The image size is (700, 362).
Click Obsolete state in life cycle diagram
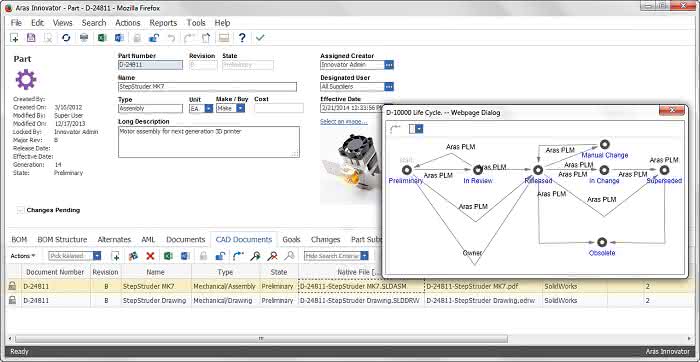click(x=602, y=242)
